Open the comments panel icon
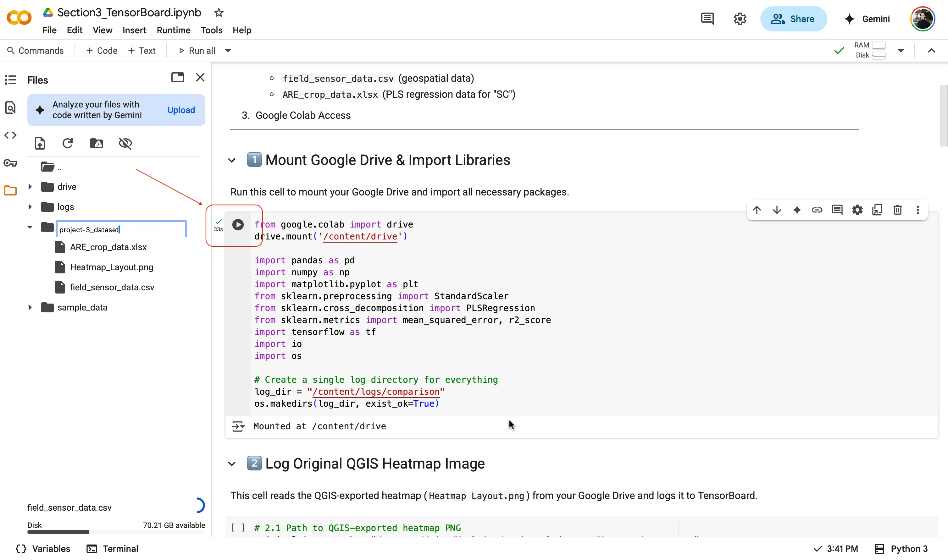Viewport: 948px width, 560px height. 707,19
